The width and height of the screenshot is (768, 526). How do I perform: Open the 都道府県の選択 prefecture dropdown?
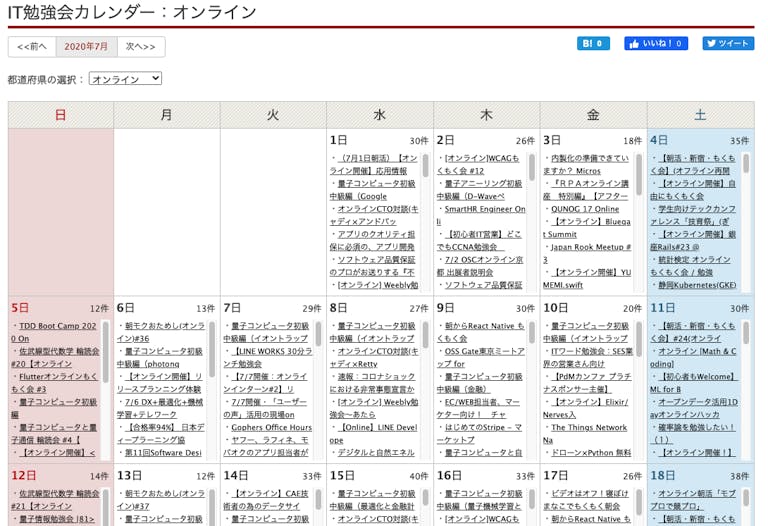coord(125,79)
